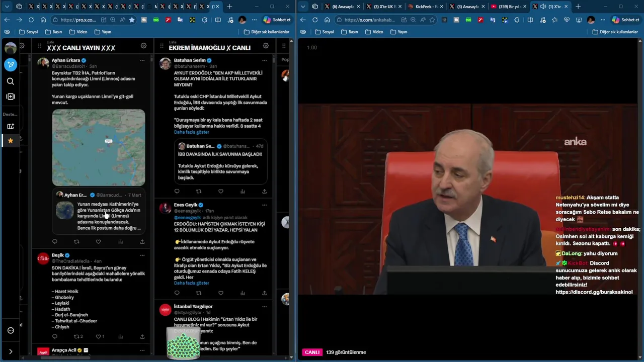Grab the XXX CANLI YAYIN column handle

point(40,46)
